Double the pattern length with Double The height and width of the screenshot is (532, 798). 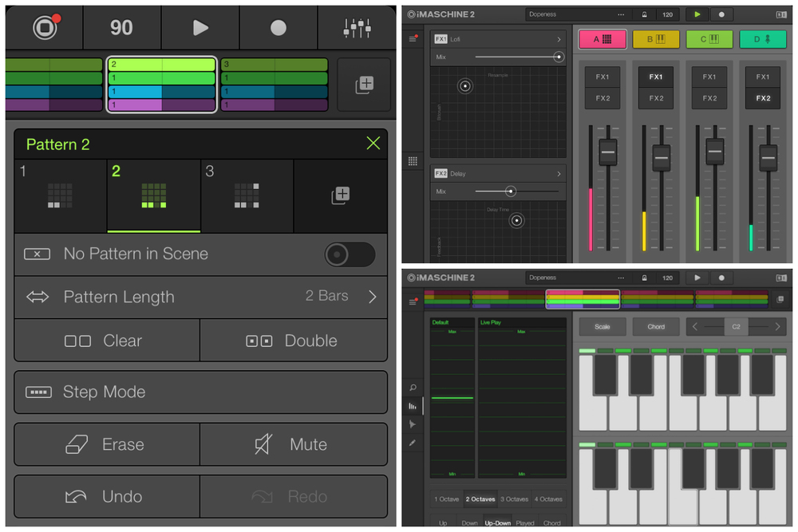point(294,341)
